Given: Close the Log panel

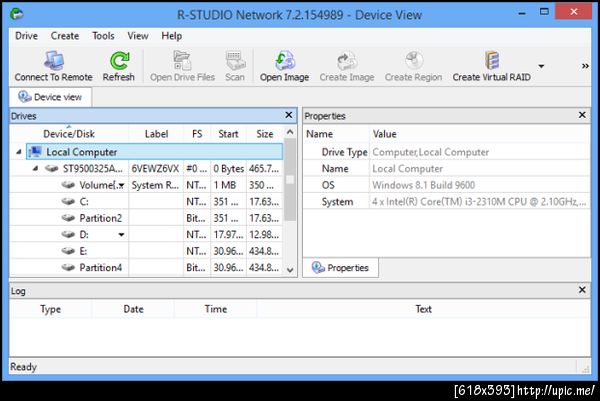Looking at the screenshot, I should 582,290.
